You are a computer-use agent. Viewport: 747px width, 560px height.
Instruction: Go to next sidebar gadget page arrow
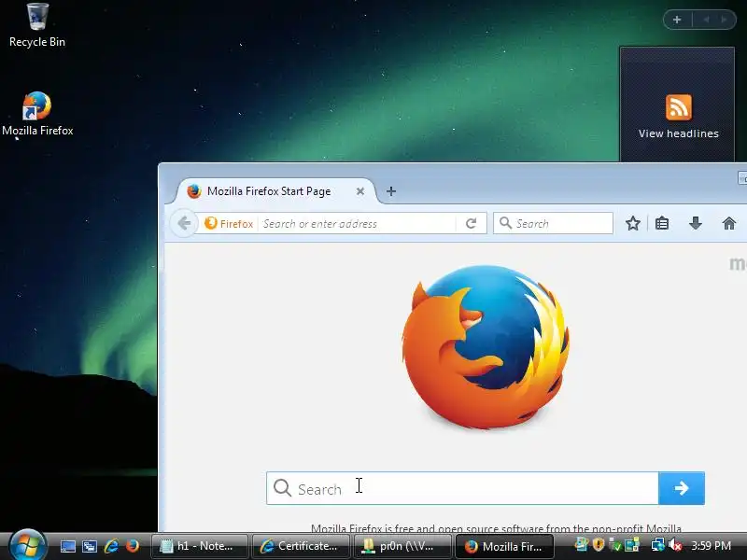point(725,20)
